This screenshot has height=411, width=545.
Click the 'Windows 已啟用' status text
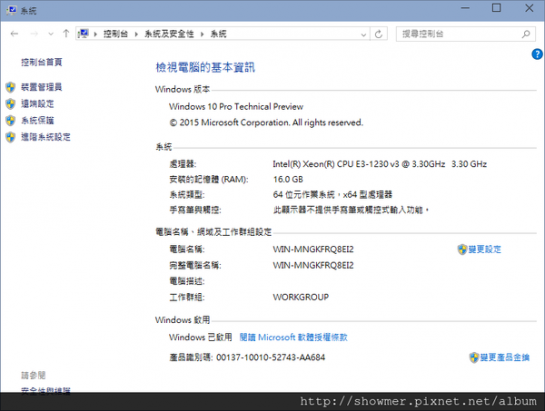pos(201,337)
